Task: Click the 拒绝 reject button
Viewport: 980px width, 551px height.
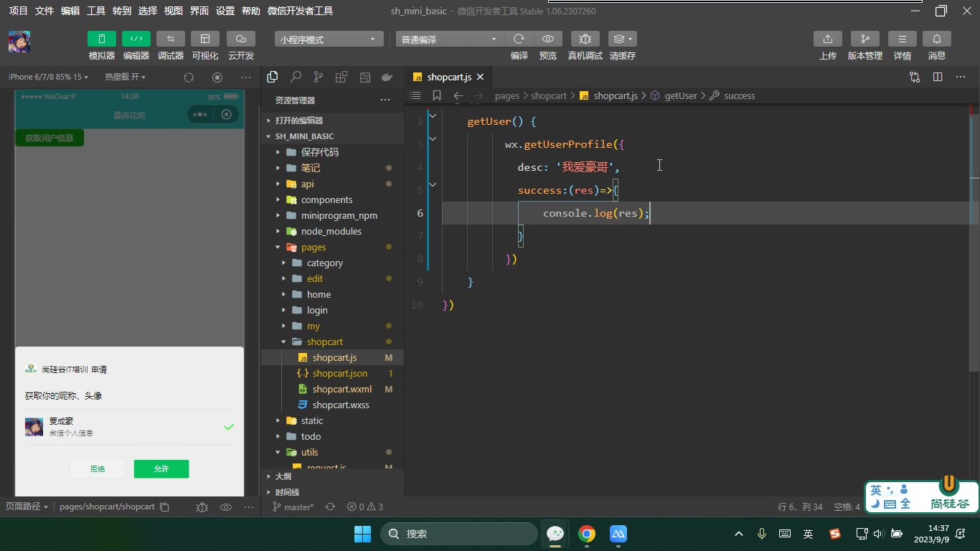Action: (x=98, y=468)
